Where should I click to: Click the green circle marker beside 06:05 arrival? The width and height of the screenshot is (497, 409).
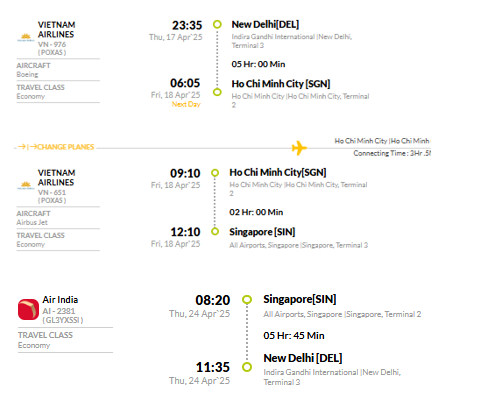(217, 92)
